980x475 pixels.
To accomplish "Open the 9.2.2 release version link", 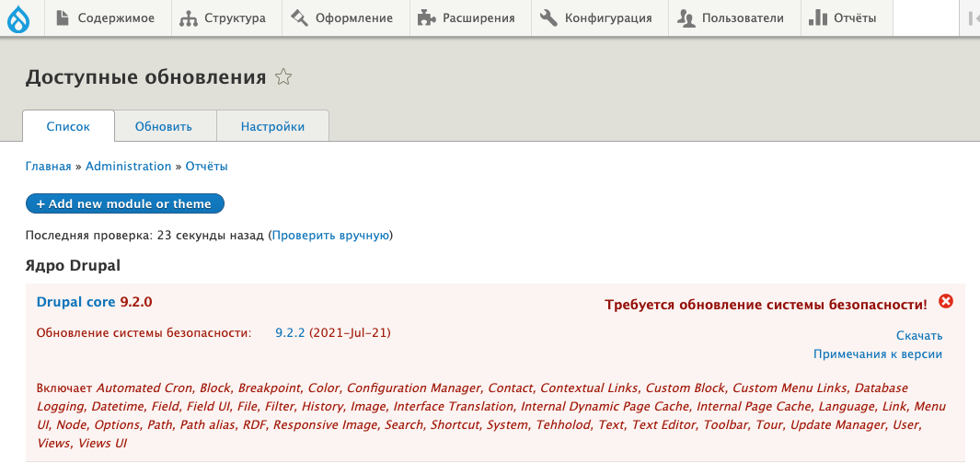I will (x=290, y=332).
